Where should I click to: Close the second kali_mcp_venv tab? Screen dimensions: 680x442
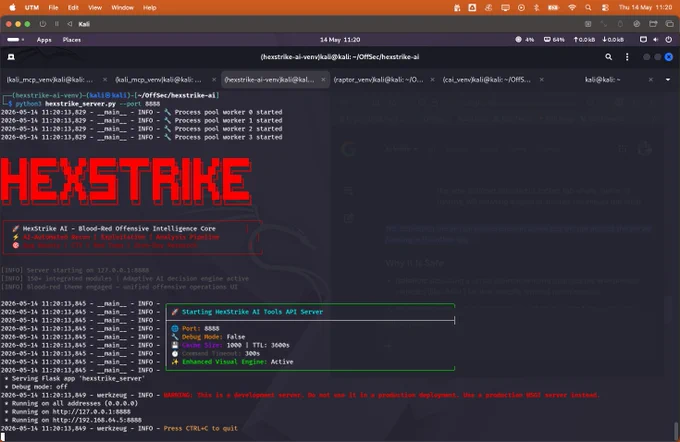214,80
